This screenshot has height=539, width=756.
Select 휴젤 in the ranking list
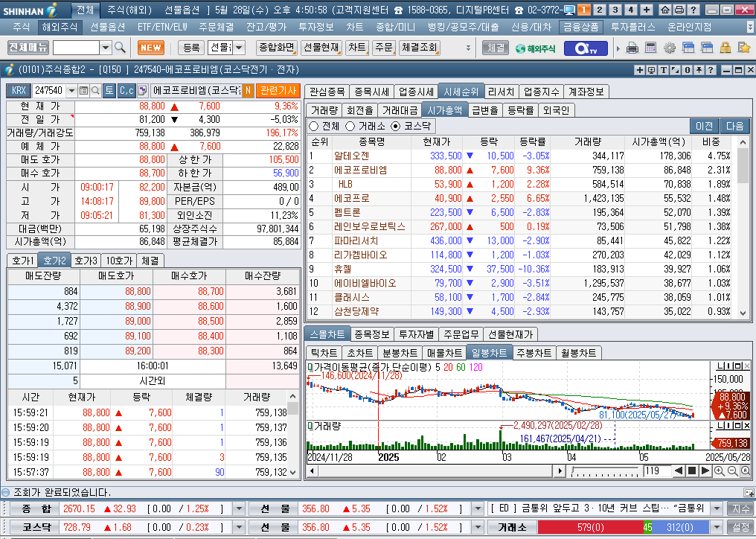[x=343, y=269]
